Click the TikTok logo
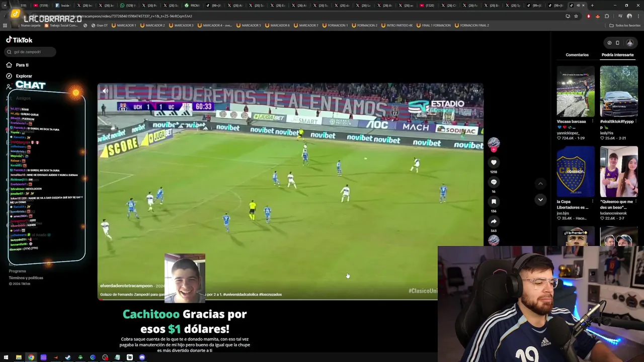The width and height of the screenshot is (644, 362). (x=19, y=40)
